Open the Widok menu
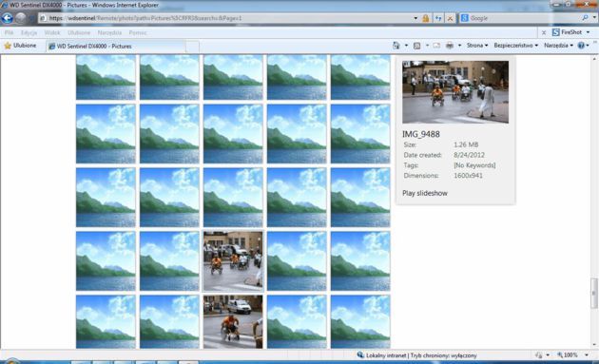Viewport: 599px width, 364px height. tap(52, 33)
